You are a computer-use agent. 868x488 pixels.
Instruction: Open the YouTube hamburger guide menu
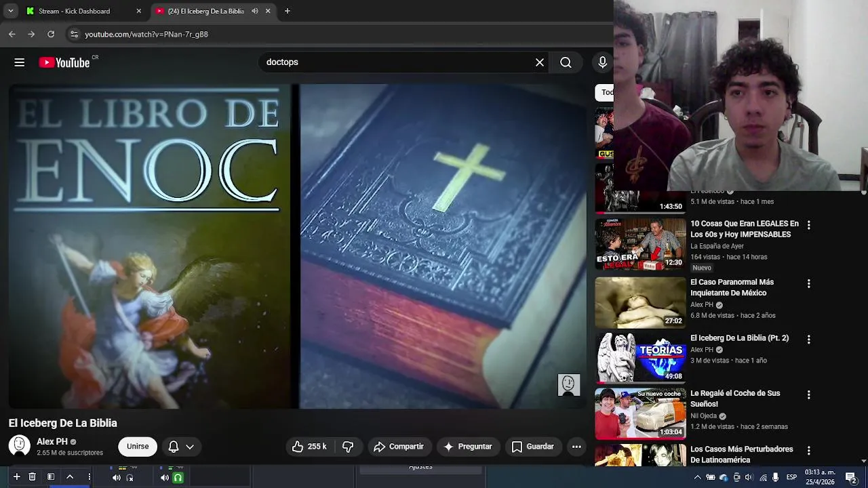(x=19, y=62)
